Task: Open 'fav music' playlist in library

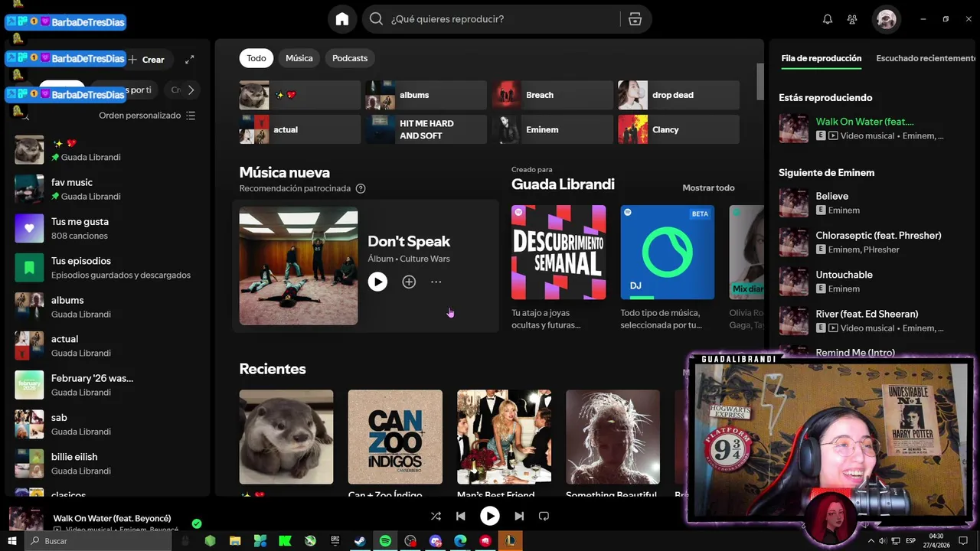Action: (x=106, y=189)
